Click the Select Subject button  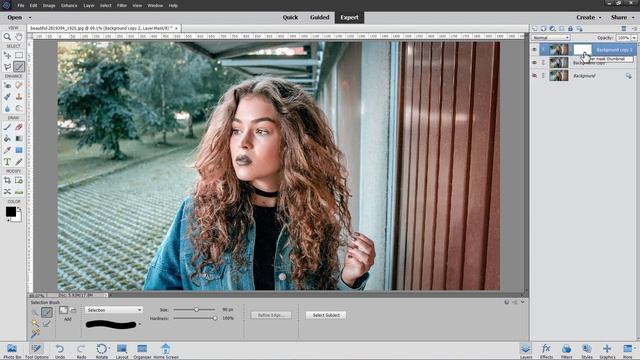(326, 315)
